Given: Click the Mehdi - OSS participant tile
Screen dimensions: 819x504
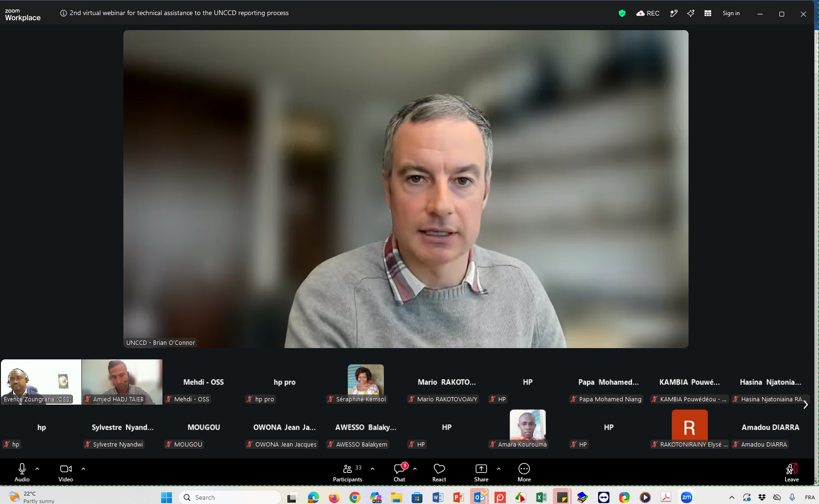Looking at the screenshot, I should 203,382.
